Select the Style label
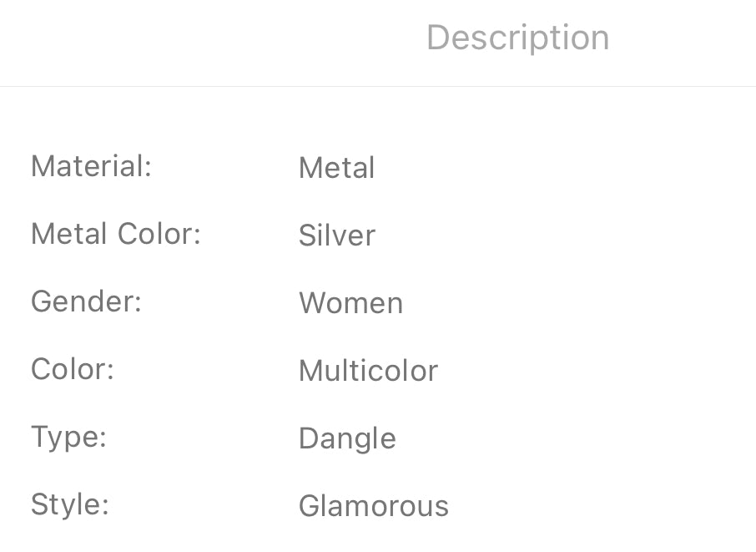 (x=70, y=506)
